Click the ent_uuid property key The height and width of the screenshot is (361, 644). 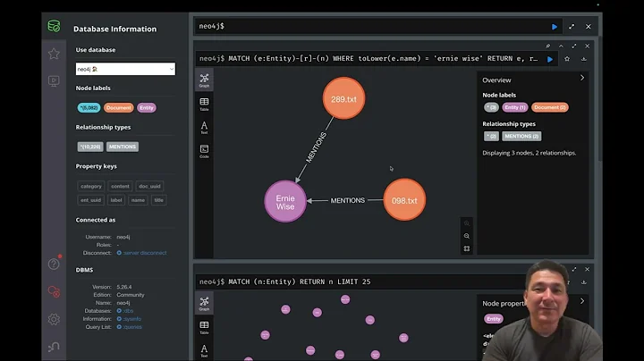click(90, 200)
